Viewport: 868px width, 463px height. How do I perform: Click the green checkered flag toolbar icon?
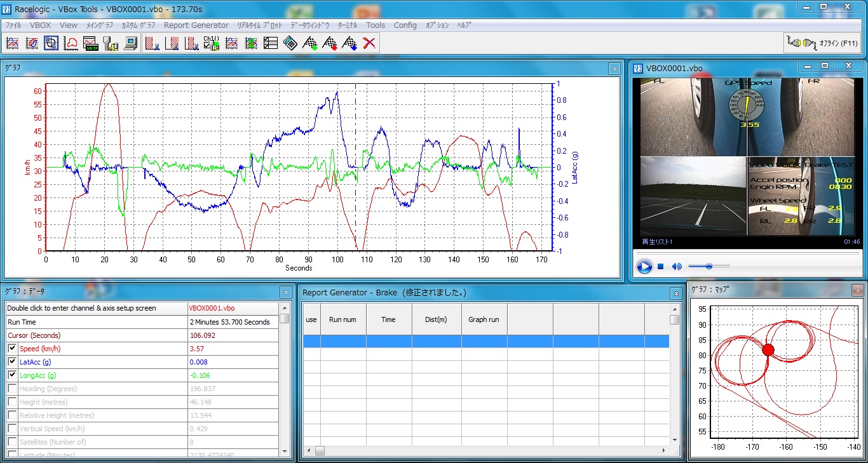[x=310, y=43]
